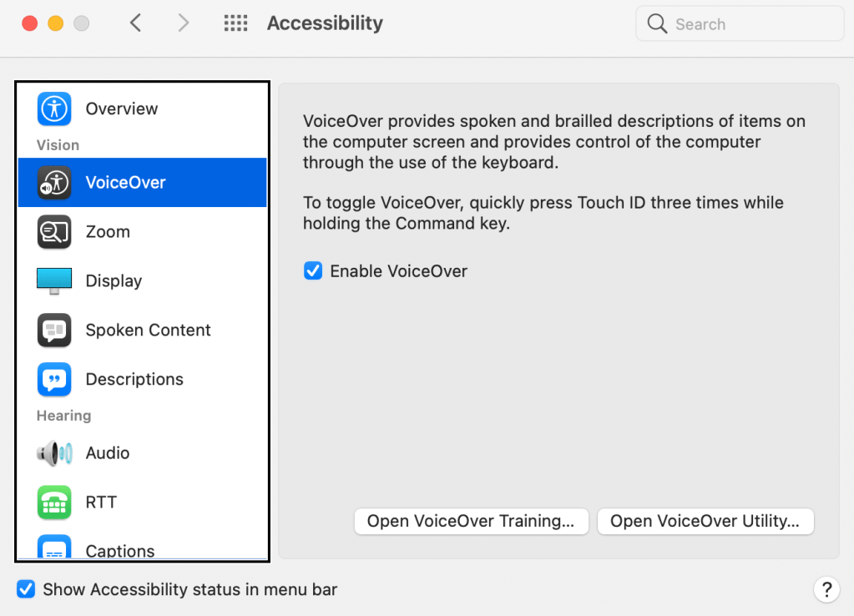The height and width of the screenshot is (616, 854).
Task: Go back with the left chevron
Action: point(136,23)
